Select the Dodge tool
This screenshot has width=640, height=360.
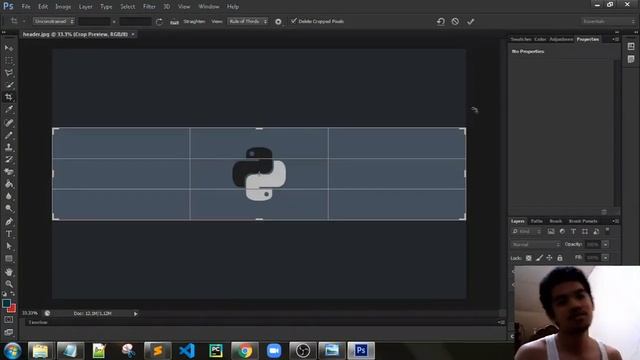[9, 209]
